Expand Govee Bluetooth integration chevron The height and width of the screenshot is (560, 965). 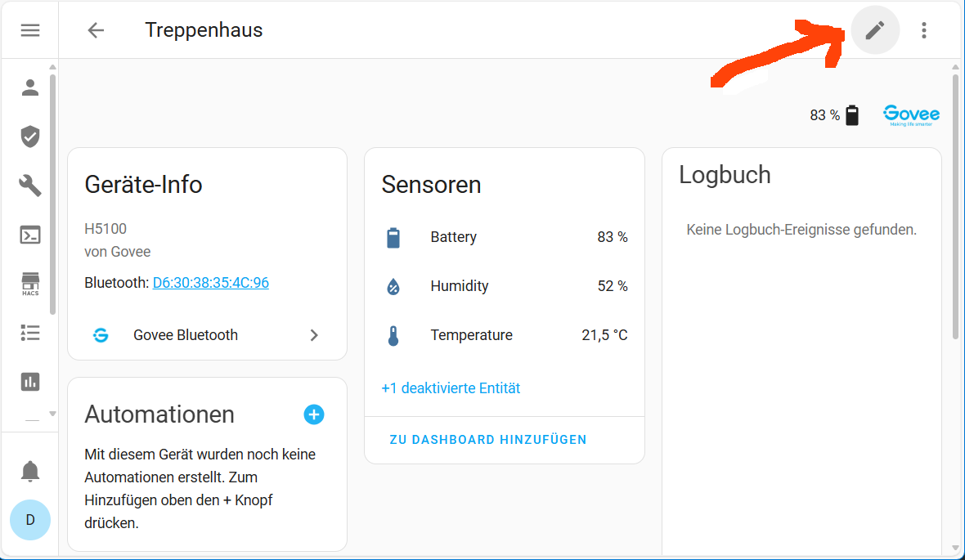pyautogui.click(x=314, y=335)
